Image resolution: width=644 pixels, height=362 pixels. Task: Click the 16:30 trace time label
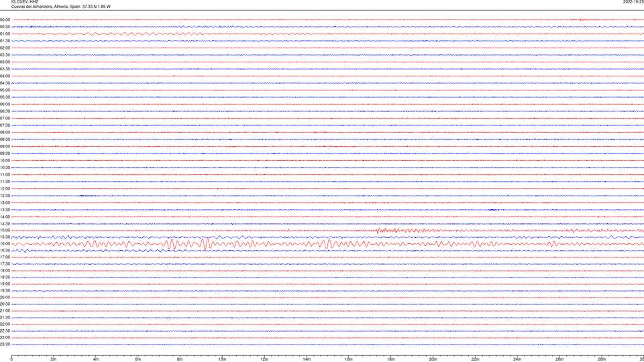pyautogui.click(x=5, y=250)
